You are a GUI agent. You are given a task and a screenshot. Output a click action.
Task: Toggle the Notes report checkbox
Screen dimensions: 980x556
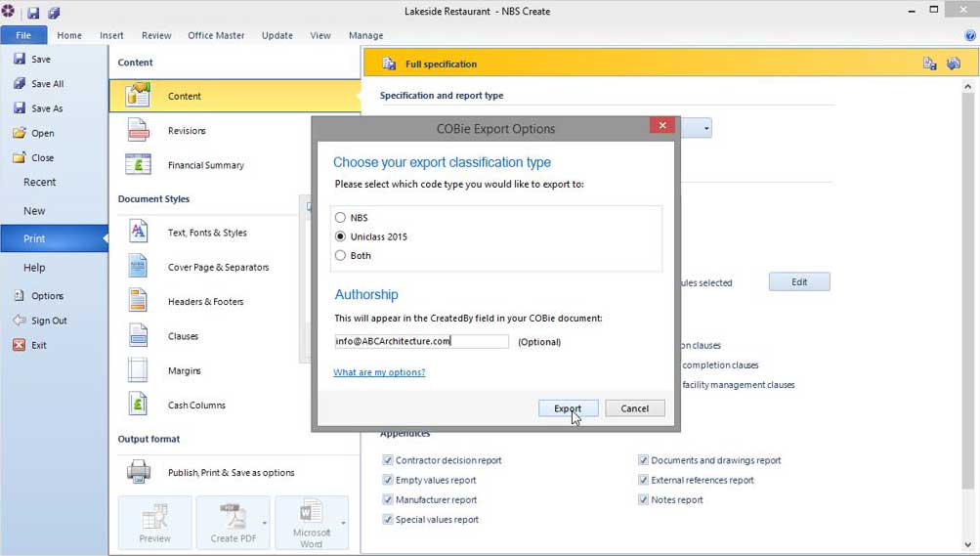(x=643, y=499)
